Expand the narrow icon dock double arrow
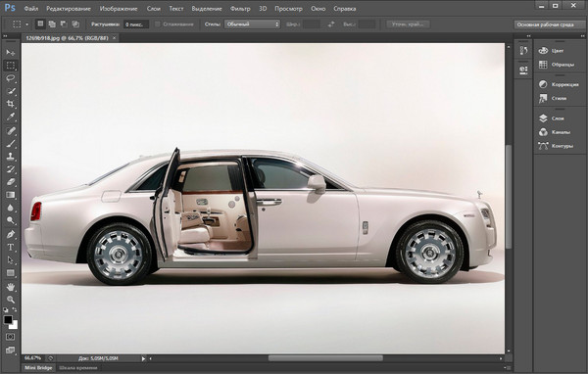Viewport: 588px width, 374px height. pyautogui.click(x=528, y=36)
